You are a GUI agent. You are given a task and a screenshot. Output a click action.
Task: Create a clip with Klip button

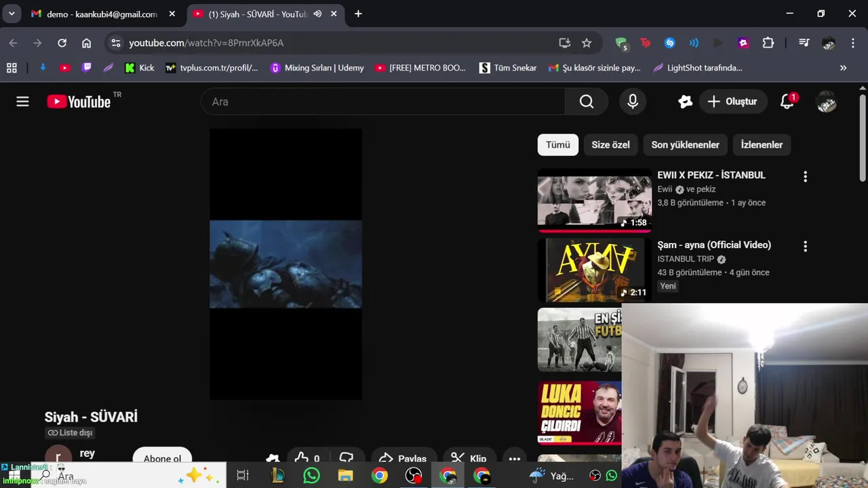pyautogui.click(x=469, y=458)
